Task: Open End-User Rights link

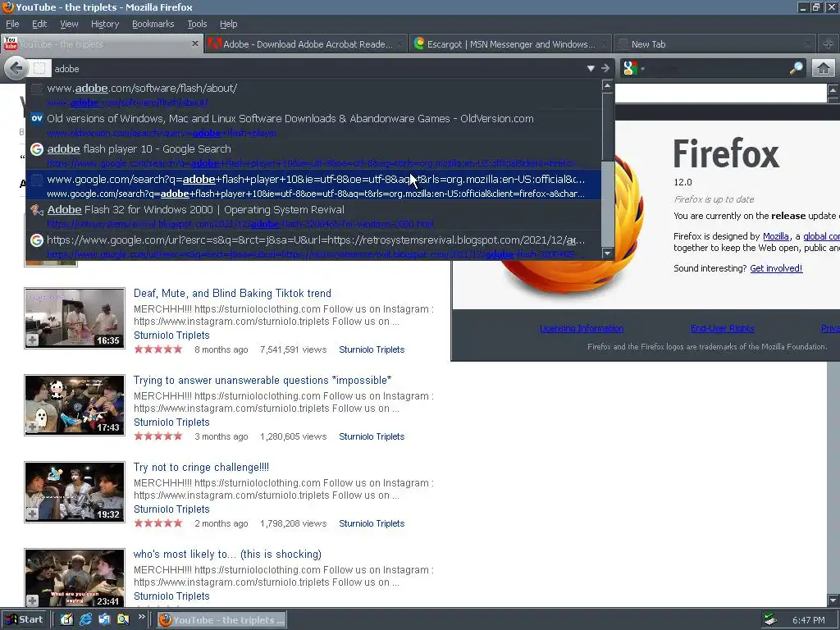Action: [x=722, y=328]
